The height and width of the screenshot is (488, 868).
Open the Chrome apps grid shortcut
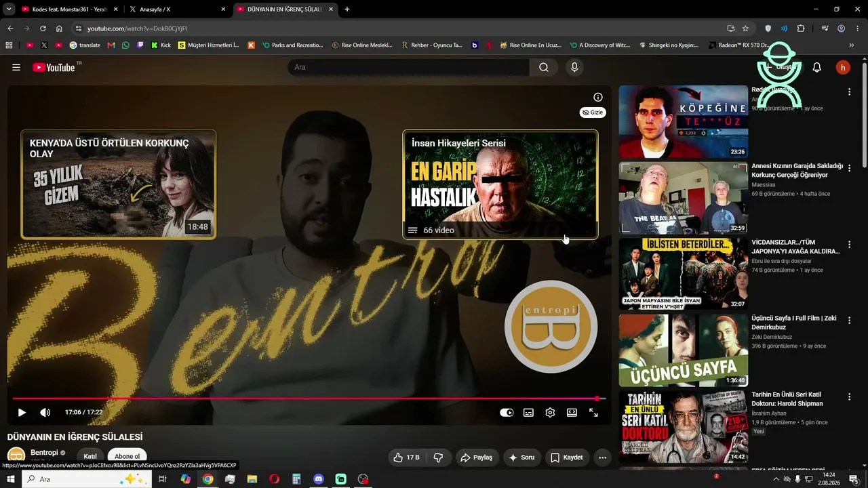(9, 45)
